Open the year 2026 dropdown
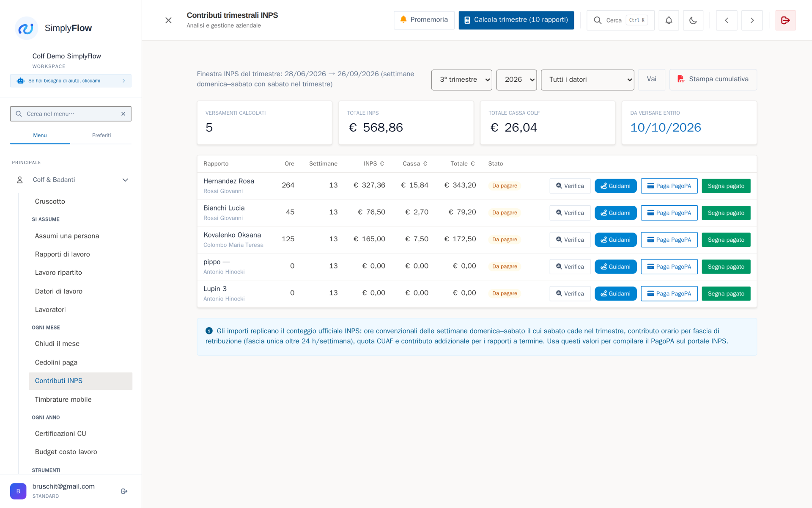 click(516, 80)
